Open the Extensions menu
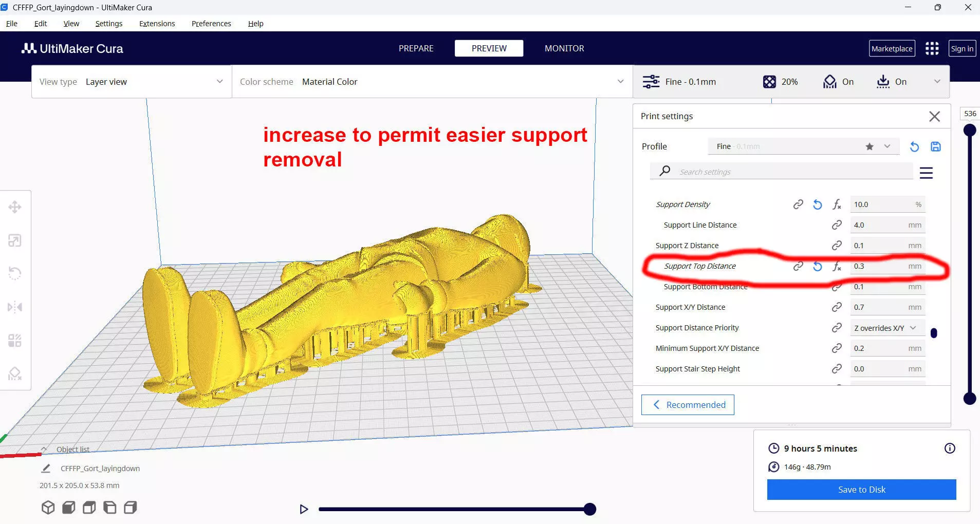The height and width of the screenshot is (524, 980). click(157, 24)
